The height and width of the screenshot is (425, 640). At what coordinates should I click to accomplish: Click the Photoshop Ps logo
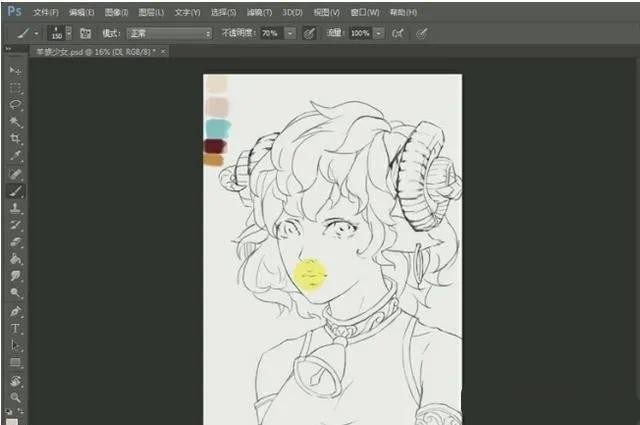[x=15, y=11]
